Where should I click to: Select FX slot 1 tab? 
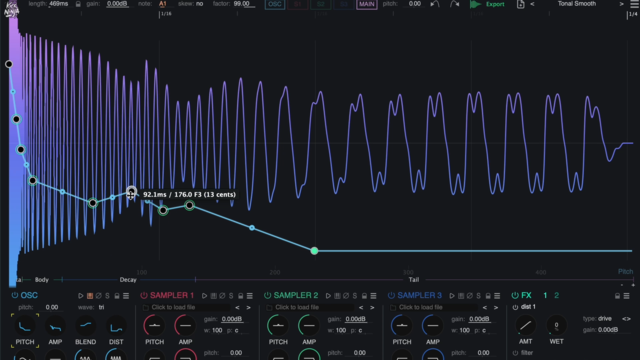tap(545, 295)
